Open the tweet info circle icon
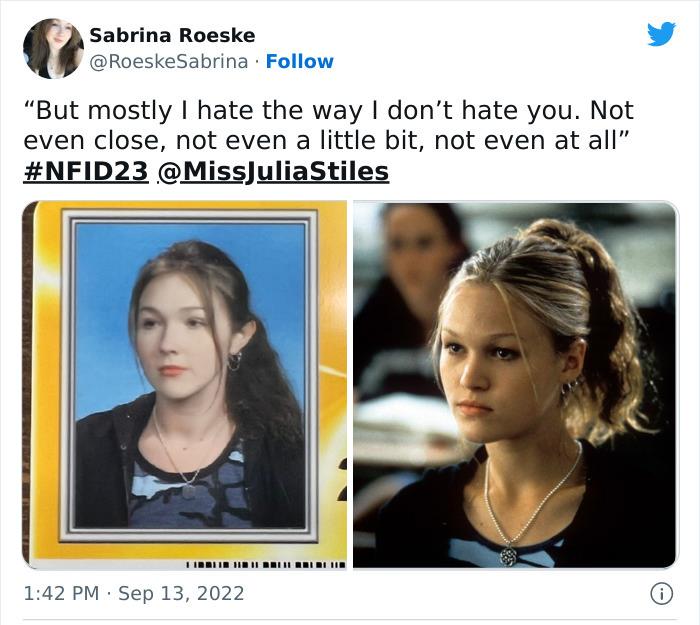700x625 pixels. pos(661,594)
